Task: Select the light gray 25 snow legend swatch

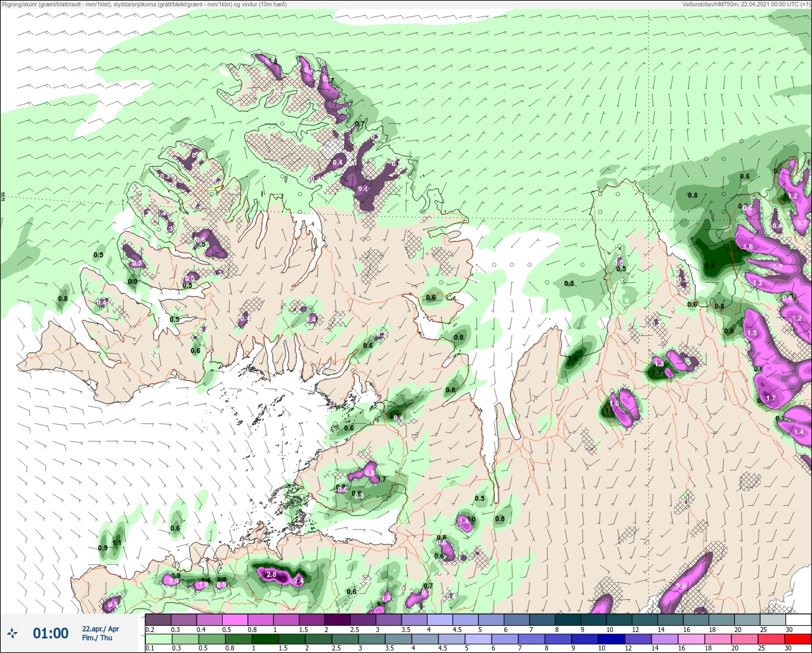Action: tap(773, 619)
